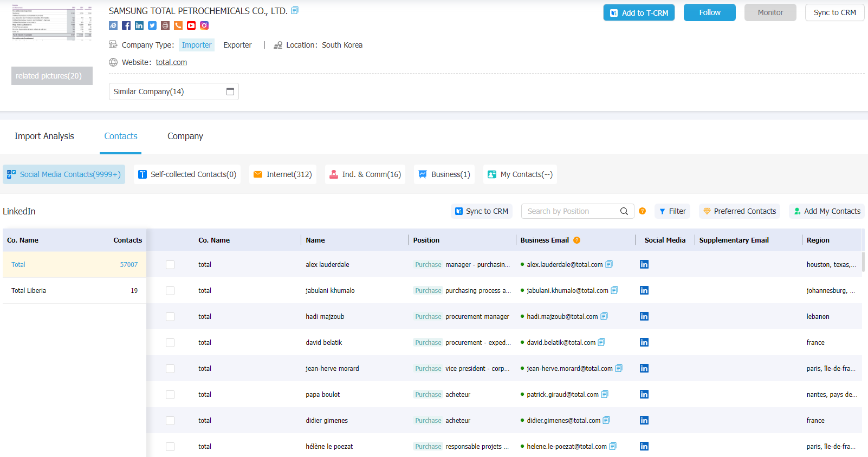The width and height of the screenshot is (868, 457).
Task: Open the company's LinkedIn icon below the title
Action: click(139, 25)
